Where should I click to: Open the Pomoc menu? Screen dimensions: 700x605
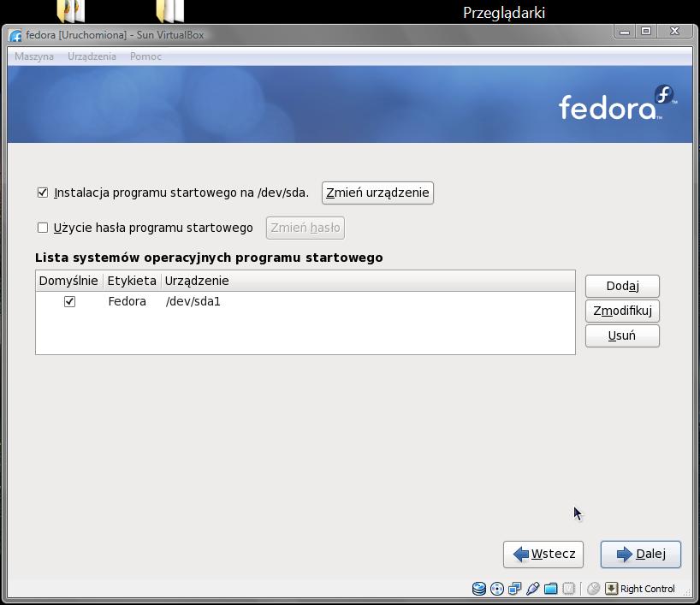tap(145, 56)
